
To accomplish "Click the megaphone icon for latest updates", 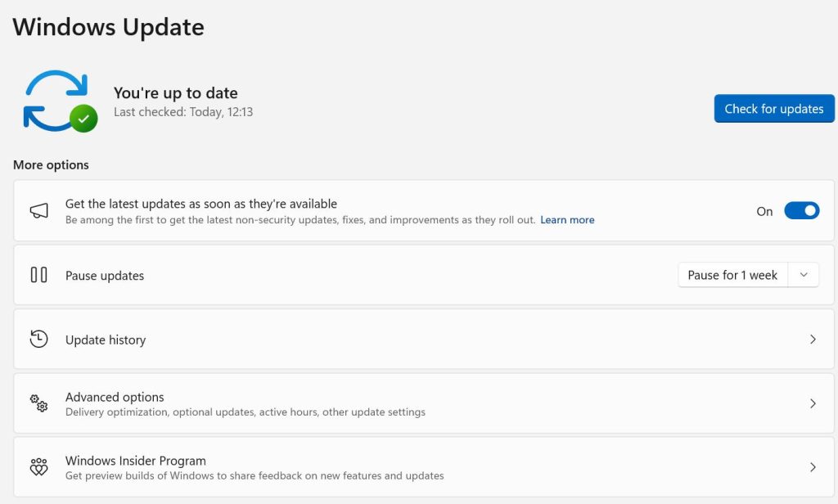I will tap(38, 211).
